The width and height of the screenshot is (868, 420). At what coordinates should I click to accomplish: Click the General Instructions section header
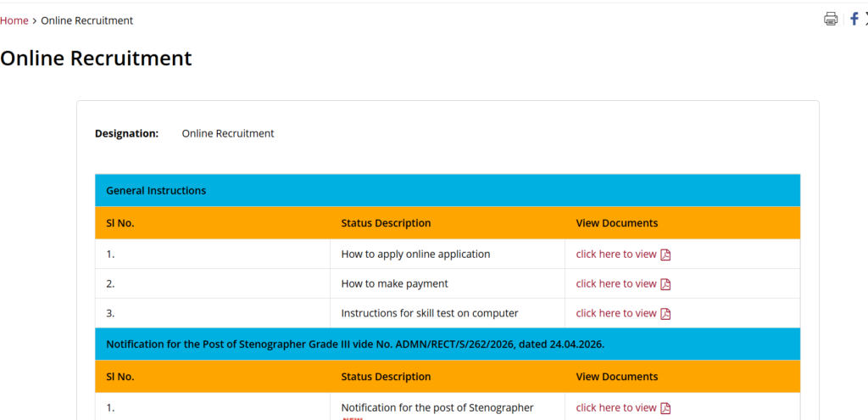[156, 191]
